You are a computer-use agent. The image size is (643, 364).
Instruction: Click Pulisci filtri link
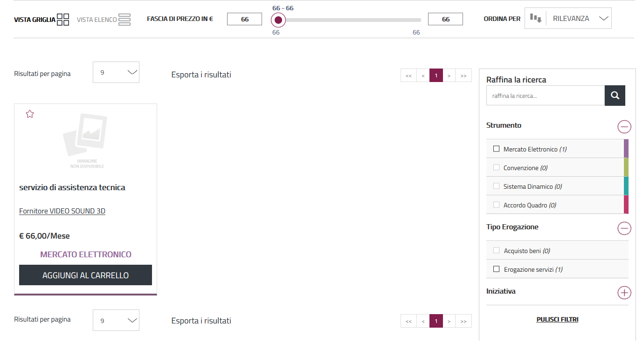coord(557,320)
